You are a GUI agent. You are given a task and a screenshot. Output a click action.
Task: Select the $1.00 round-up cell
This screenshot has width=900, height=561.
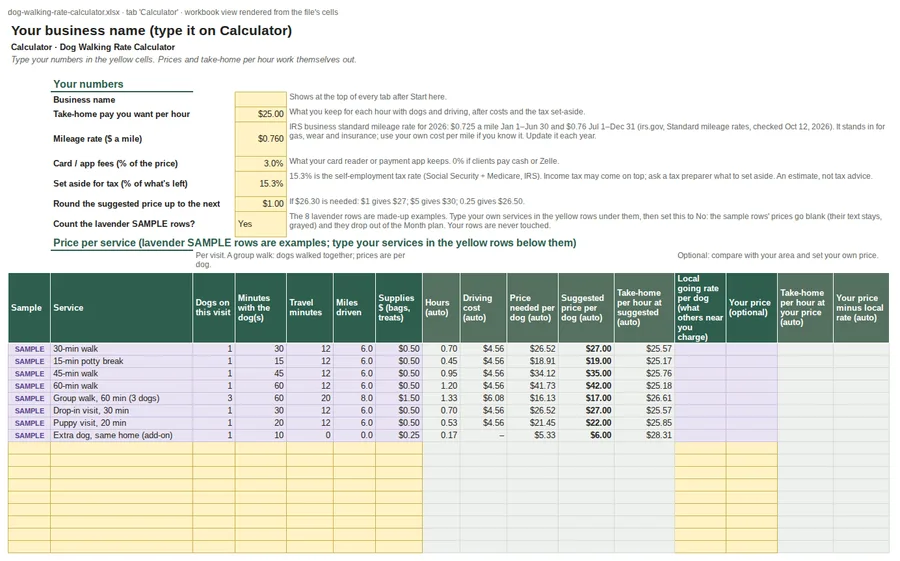coord(260,204)
